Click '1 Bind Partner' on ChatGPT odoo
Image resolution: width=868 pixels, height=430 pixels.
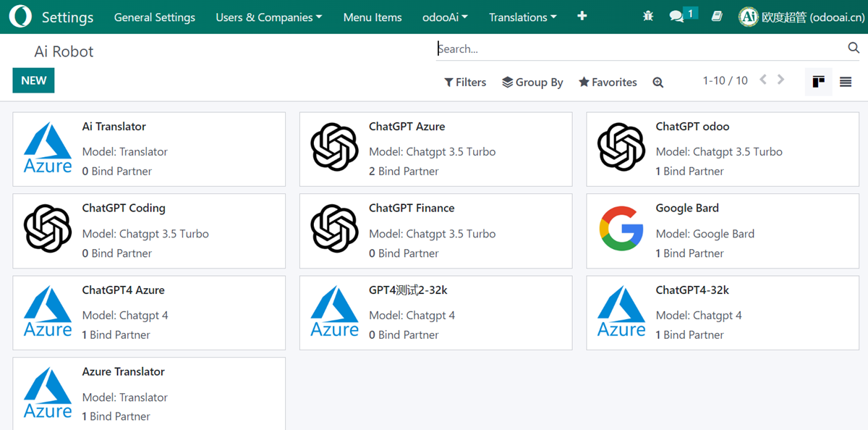tap(690, 172)
